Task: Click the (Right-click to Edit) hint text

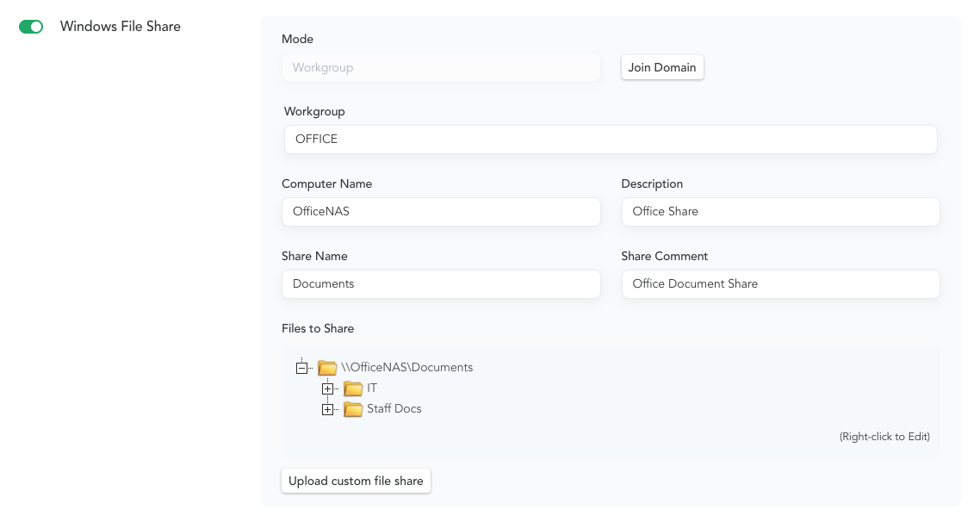Action: pos(884,437)
